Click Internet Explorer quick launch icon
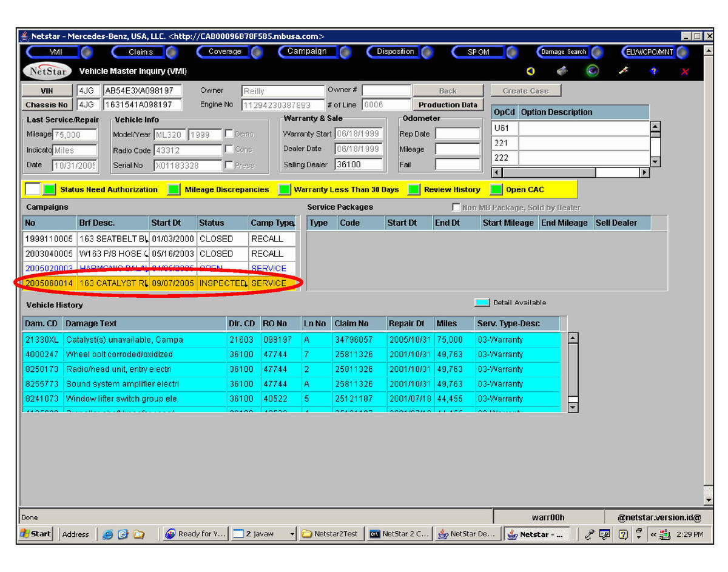Viewport: 728px width, 572px height. click(108, 534)
